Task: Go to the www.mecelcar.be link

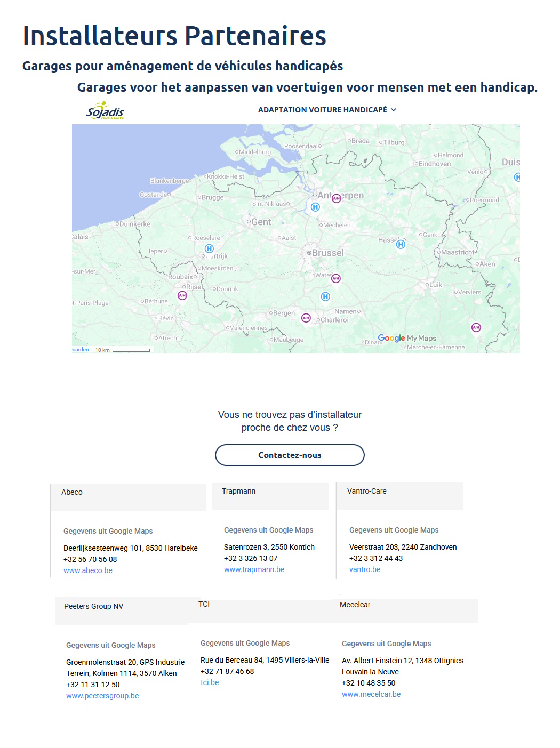Action: pyautogui.click(x=371, y=694)
